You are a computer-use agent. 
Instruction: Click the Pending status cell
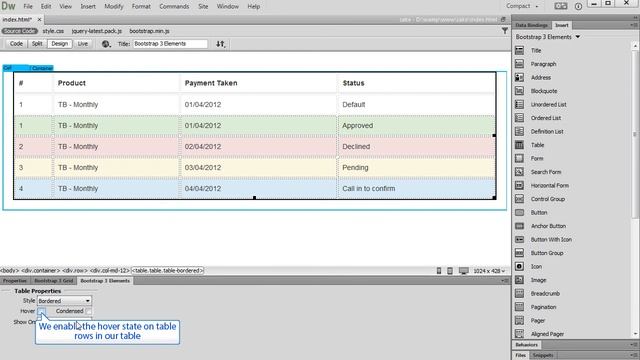(416, 167)
